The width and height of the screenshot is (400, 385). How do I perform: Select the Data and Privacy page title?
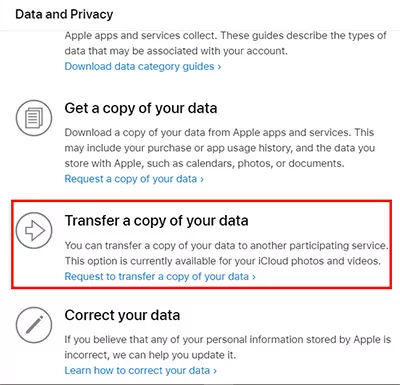[64, 14]
